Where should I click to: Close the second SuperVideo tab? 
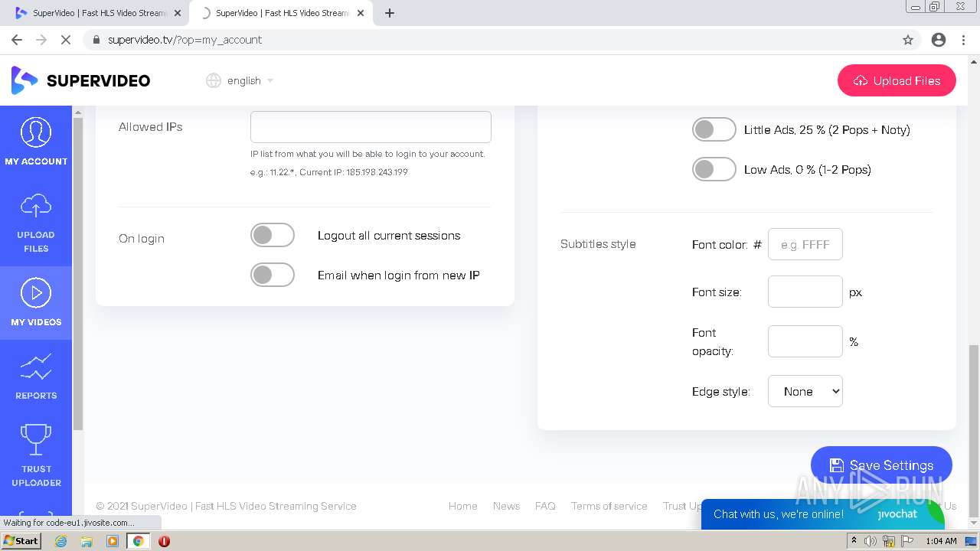pyautogui.click(x=361, y=13)
